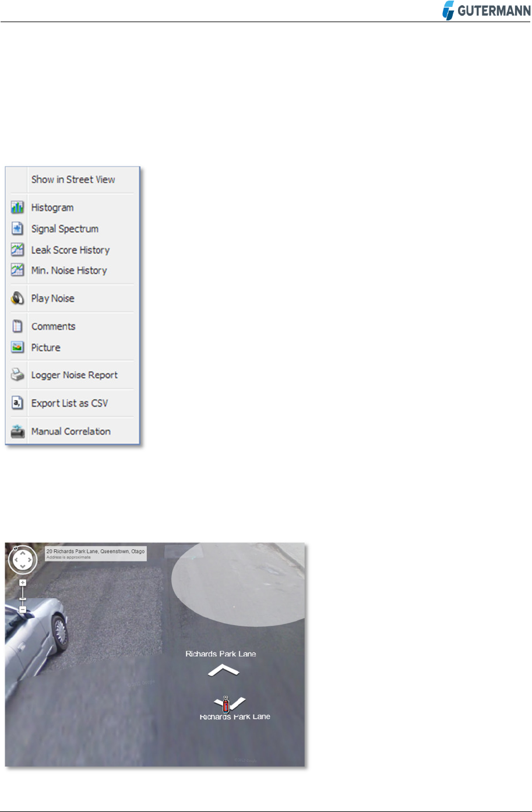This screenshot has width=532, height=812.
Task: Open Leak Score History
Action: coord(71,250)
